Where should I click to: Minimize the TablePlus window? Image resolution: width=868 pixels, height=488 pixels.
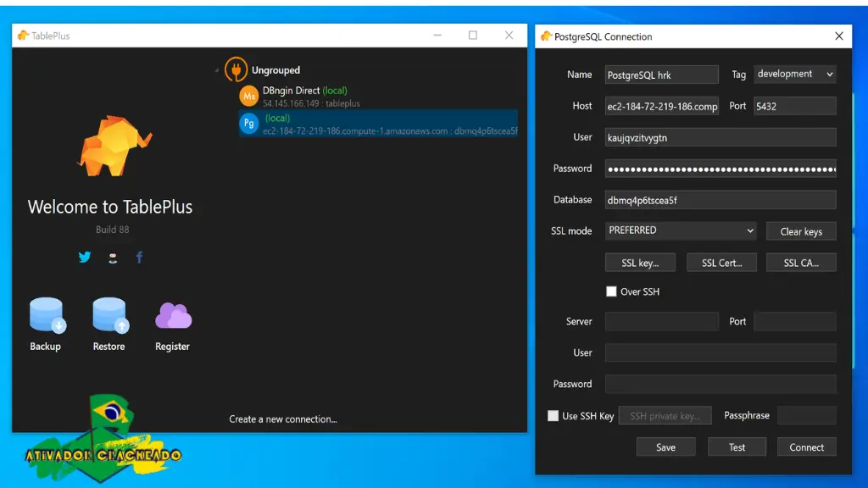(x=437, y=36)
